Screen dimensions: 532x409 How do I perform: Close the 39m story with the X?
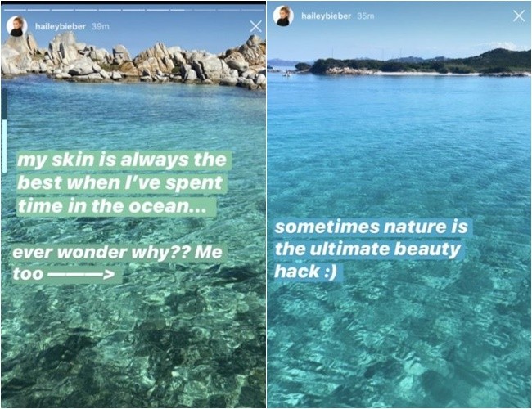(x=255, y=26)
